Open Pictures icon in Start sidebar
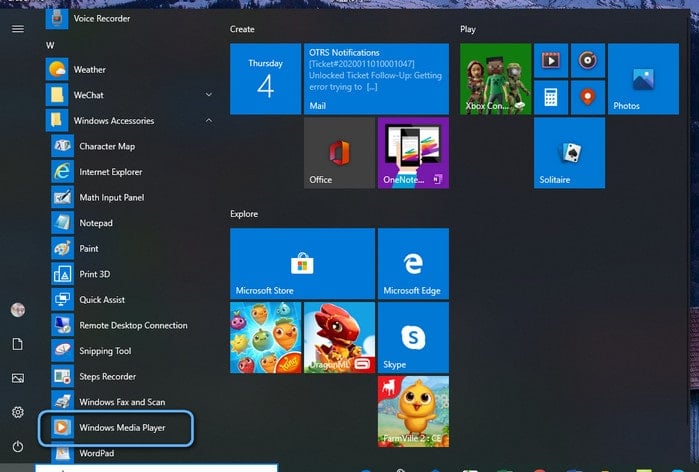Viewport: 699px width, 472px height. coord(18,378)
